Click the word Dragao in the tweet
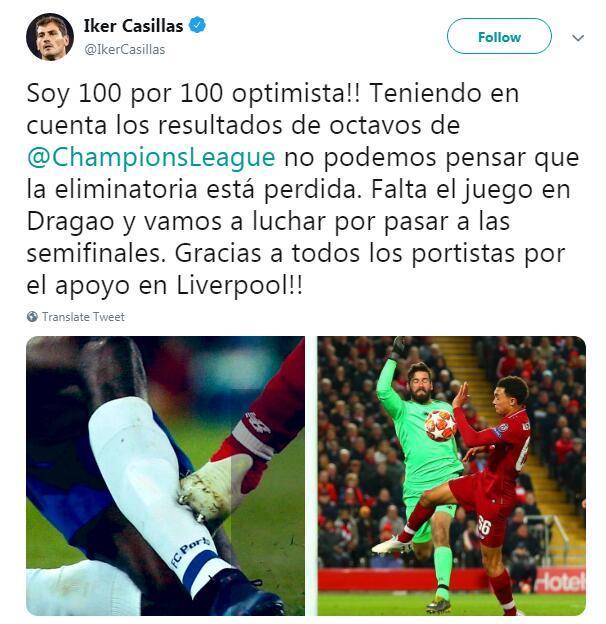 point(70,221)
